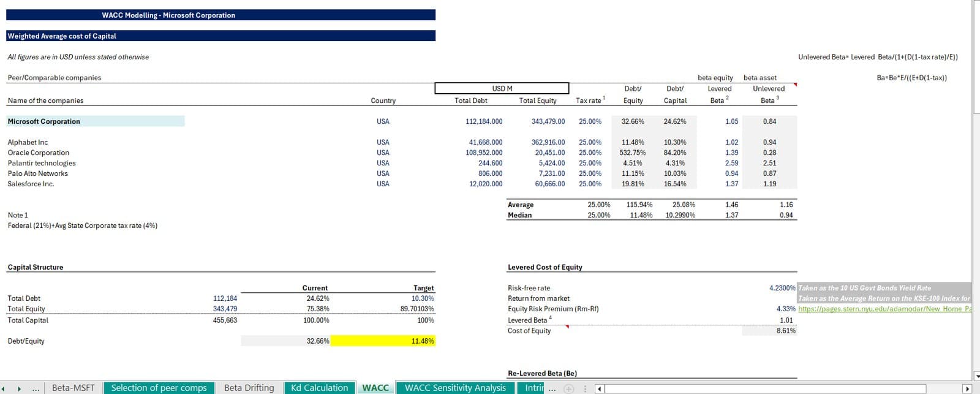
Task: Select the Levered Beta 1.01 value
Action: tap(786, 320)
